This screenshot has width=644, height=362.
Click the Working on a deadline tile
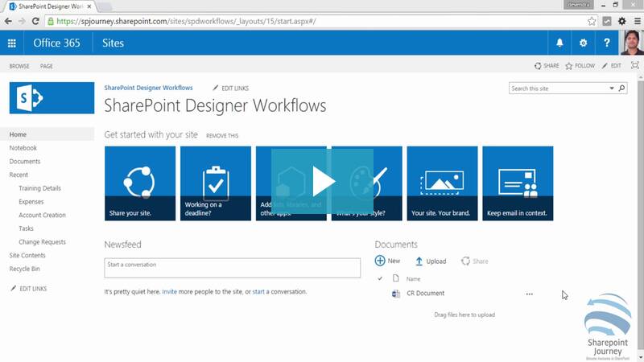[216, 183]
